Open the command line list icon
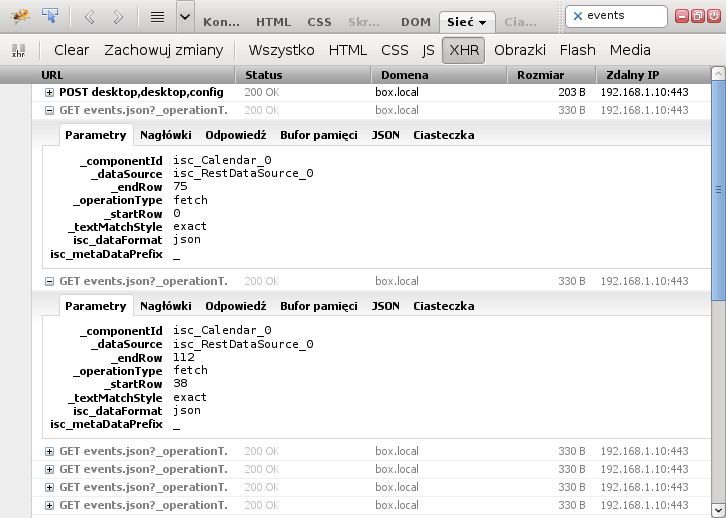The width and height of the screenshot is (726, 518). click(x=156, y=17)
